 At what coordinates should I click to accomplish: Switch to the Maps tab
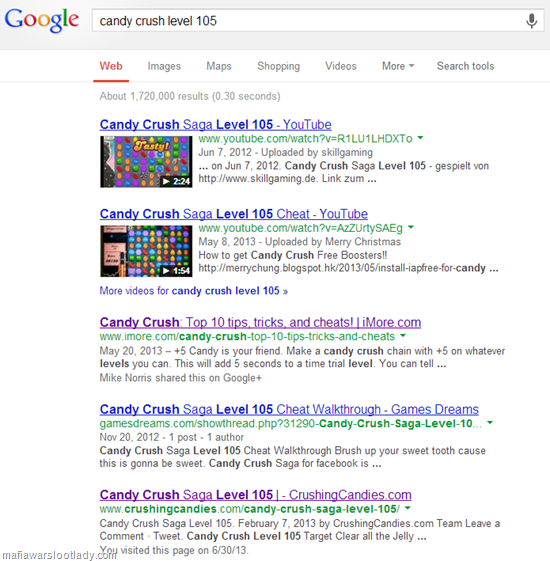pyautogui.click(x=219, y=66)
